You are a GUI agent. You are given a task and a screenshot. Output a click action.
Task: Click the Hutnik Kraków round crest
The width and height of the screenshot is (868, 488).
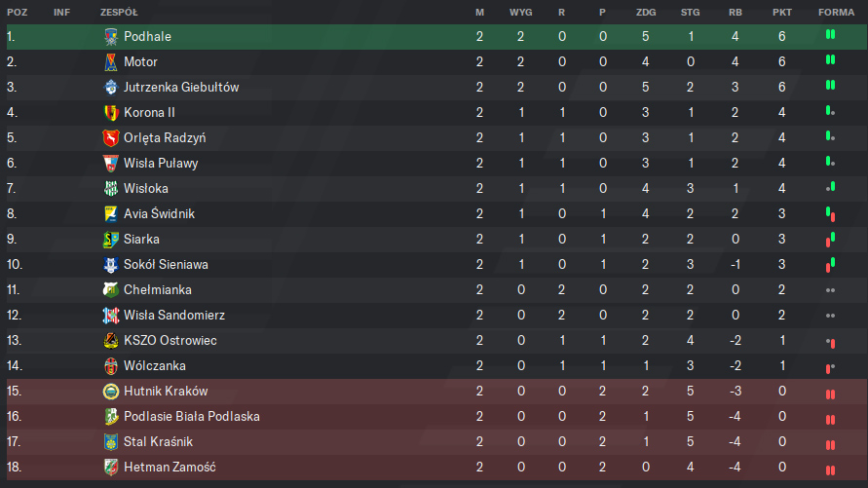(x=111, y=391)
